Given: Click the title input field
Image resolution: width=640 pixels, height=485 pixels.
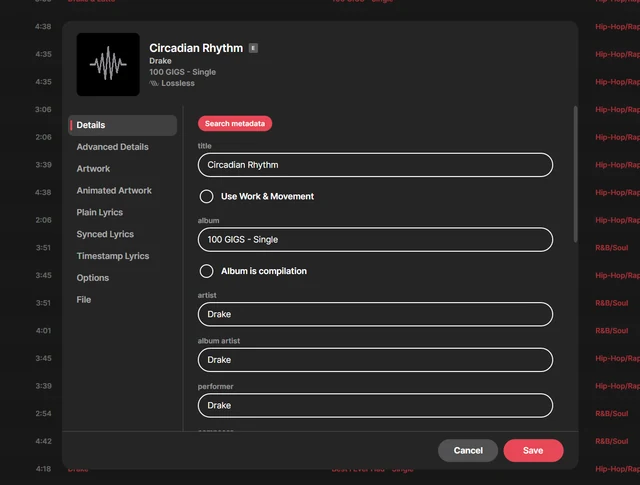Looking at the screenshot, I should [x=375, y=165].
